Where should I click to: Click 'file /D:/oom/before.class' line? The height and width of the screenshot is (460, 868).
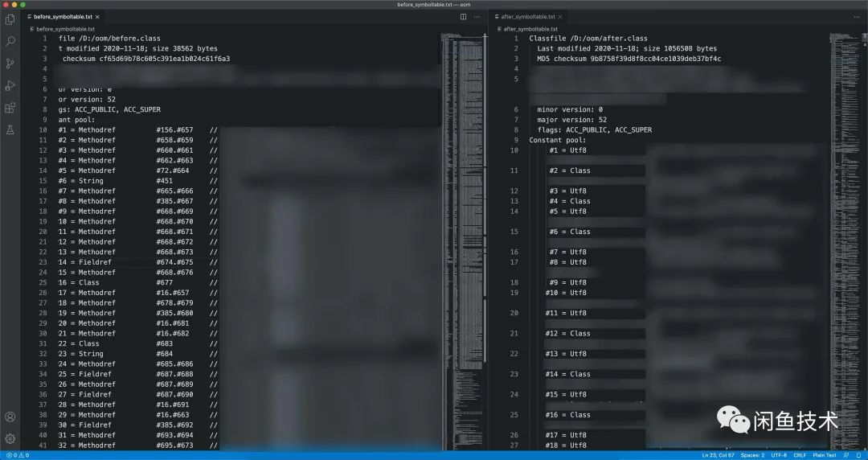pos(109,39)
